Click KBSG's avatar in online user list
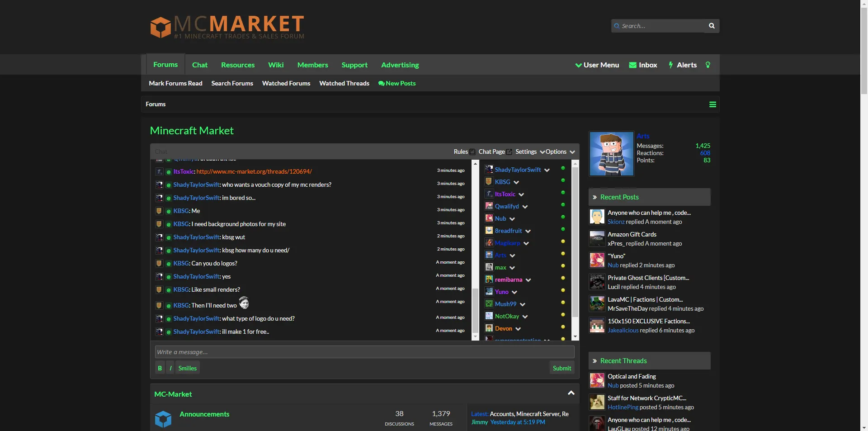 [x=489, y=182]
